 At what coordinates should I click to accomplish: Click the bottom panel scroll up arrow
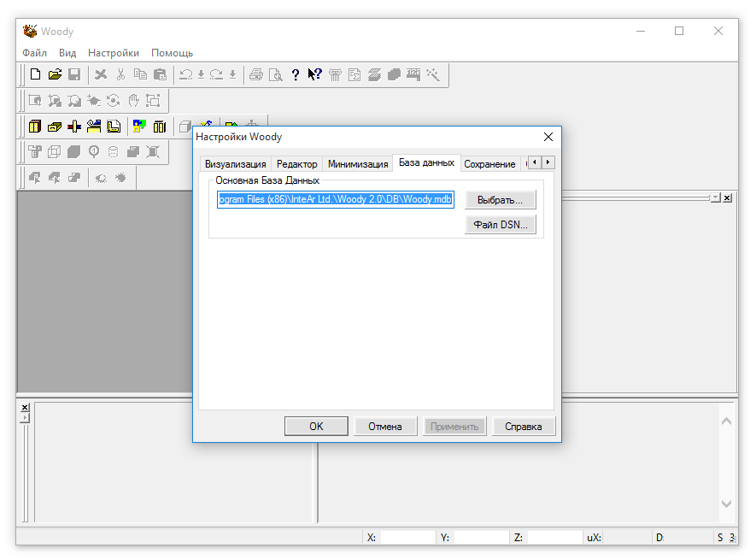pyautogui.click(x=727, y=421)
